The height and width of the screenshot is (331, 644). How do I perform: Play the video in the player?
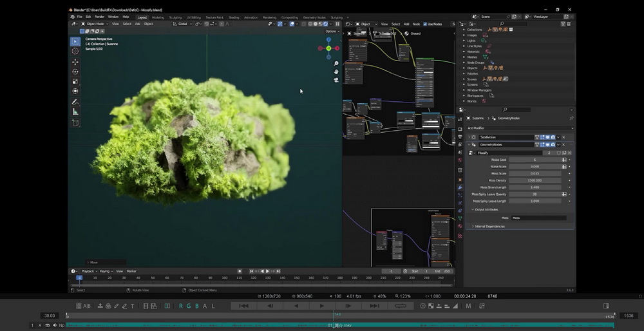(x=321, y=306)
